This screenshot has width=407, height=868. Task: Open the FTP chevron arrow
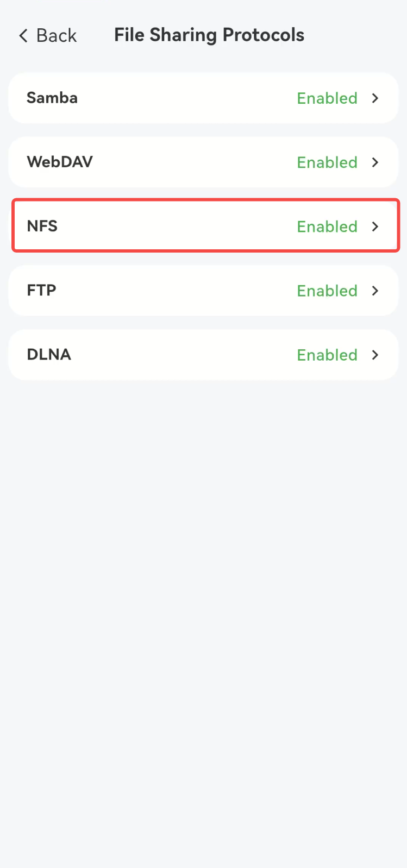[x=375, y=291]
